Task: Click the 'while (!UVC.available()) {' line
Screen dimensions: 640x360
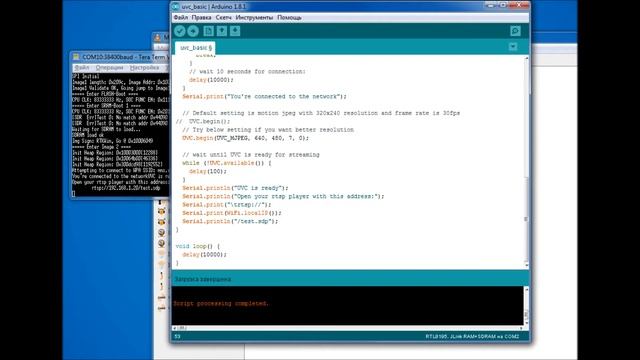Action: (x=227, y=163)
